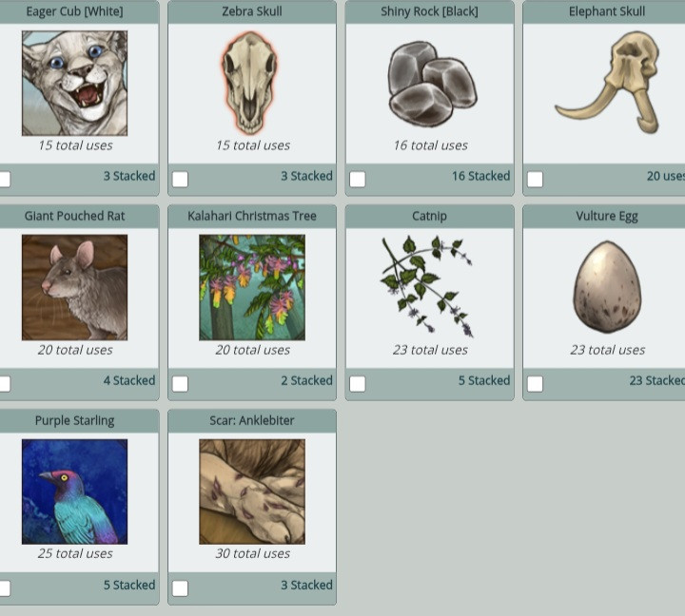Click the Kalahari Christmas Tree title
The width and height of the screenshot is (685, 616).
252,216
